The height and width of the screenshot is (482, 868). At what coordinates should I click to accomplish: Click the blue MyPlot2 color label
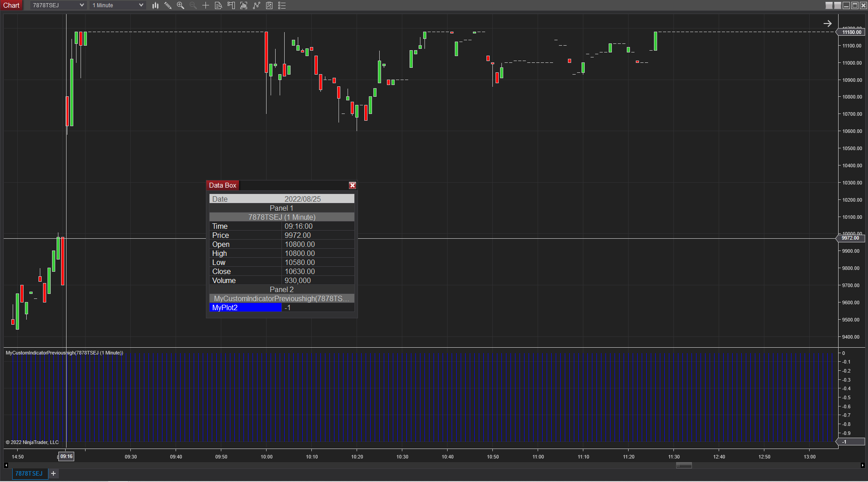245,307
